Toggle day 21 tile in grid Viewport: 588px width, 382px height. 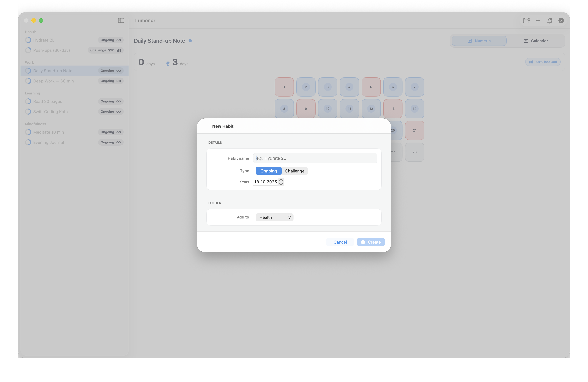414,130
